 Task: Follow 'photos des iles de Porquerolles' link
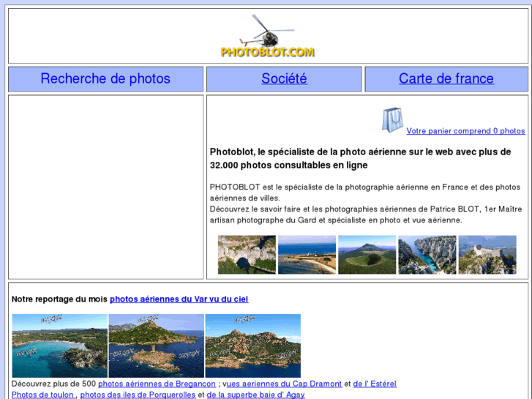pyautogui.click(x=138, y=395)
